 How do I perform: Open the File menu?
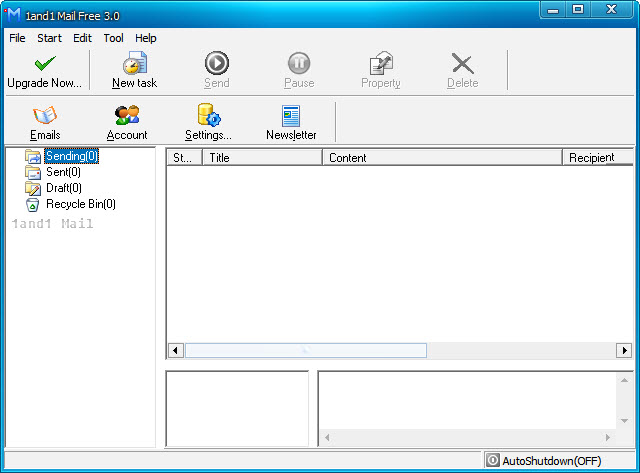click(17, 38)
